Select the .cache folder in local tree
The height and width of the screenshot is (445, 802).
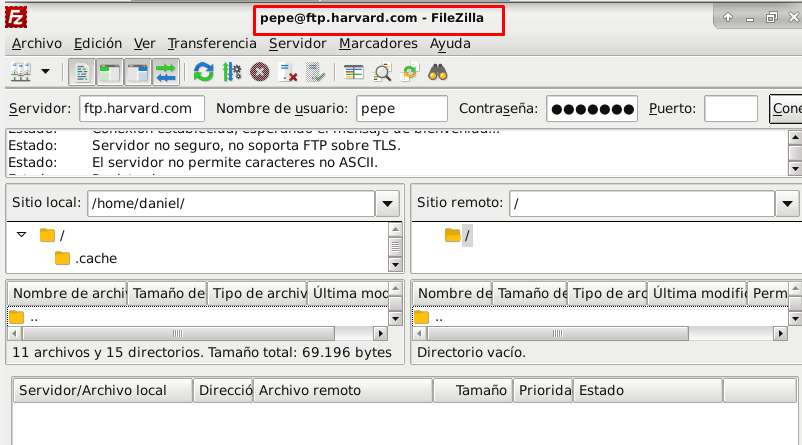pos(95,258)
